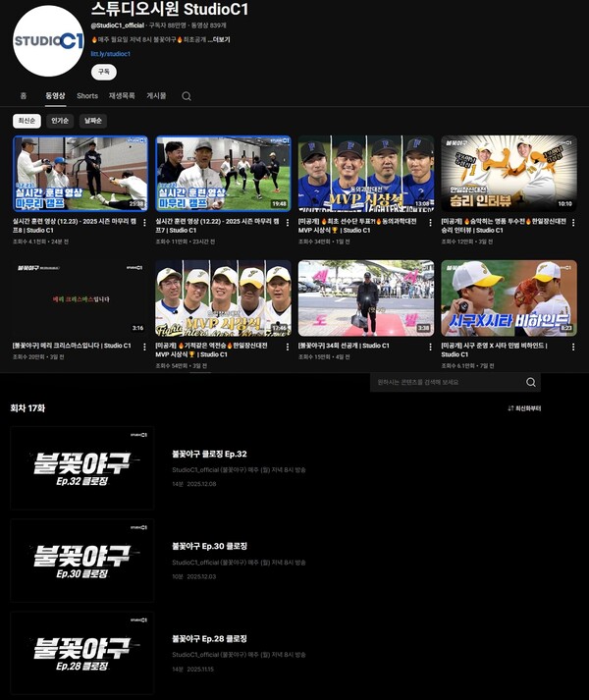Select episode title 불꽃야구 Ep.28 클로징
The width and height of the screenshot is (589, 700).
209,639
